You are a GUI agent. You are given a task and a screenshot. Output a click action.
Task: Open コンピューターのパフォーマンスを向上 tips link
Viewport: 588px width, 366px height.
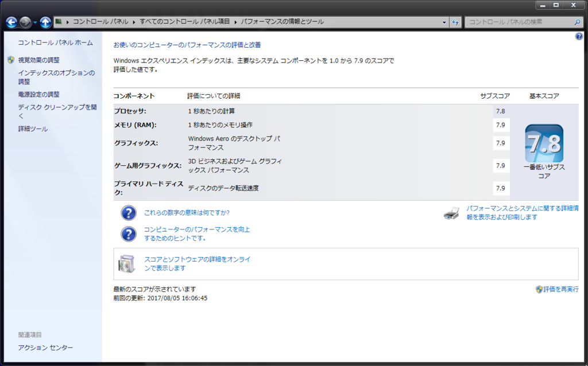tap(197, 233)
